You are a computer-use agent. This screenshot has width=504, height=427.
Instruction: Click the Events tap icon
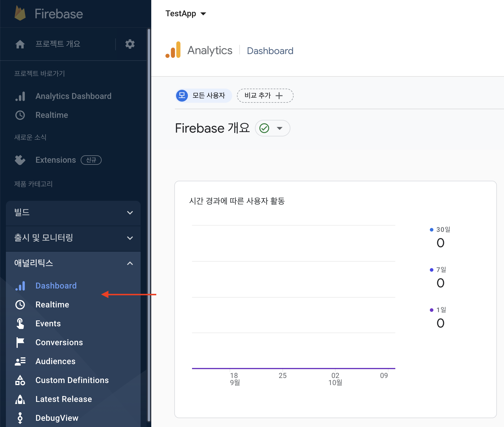tap(20, 324)
